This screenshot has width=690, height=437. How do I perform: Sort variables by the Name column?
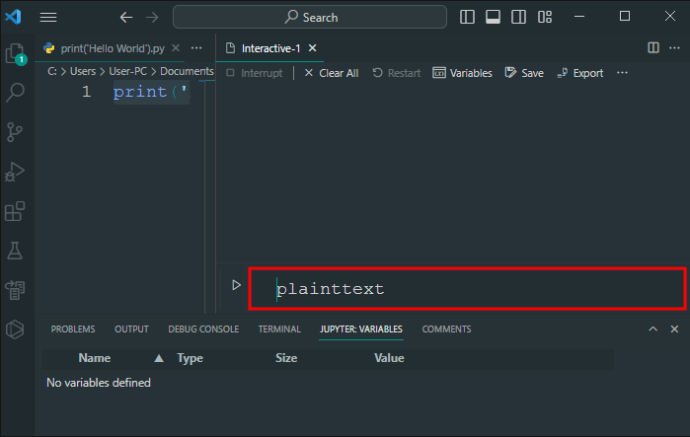[x=94, y=358]
